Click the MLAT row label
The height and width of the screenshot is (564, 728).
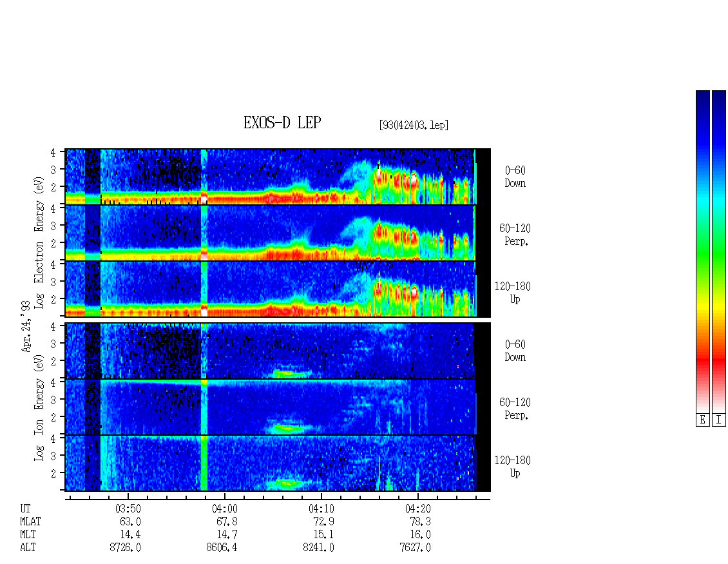tap(31, 521)
